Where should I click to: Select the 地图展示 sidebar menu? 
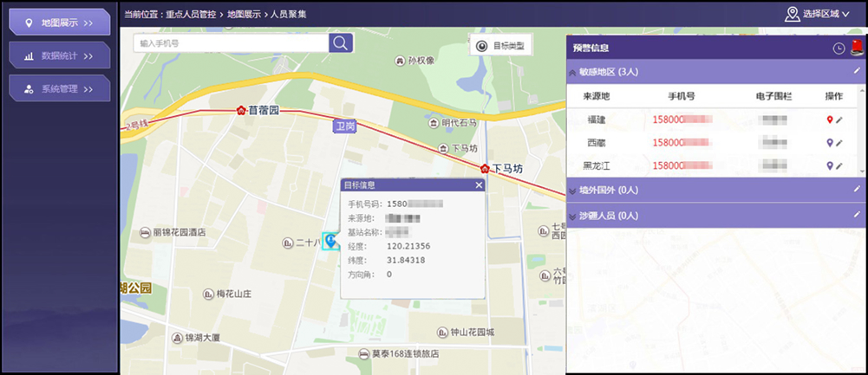click(60, 22)
